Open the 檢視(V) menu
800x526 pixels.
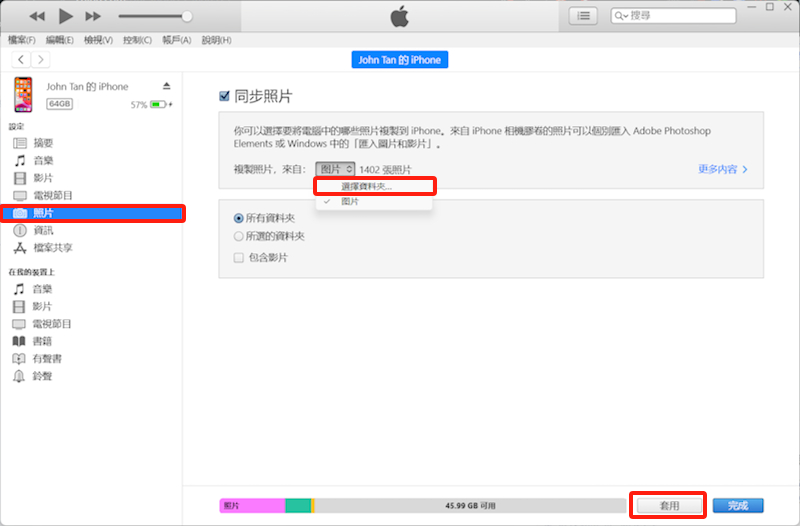(x=98, y=40)
